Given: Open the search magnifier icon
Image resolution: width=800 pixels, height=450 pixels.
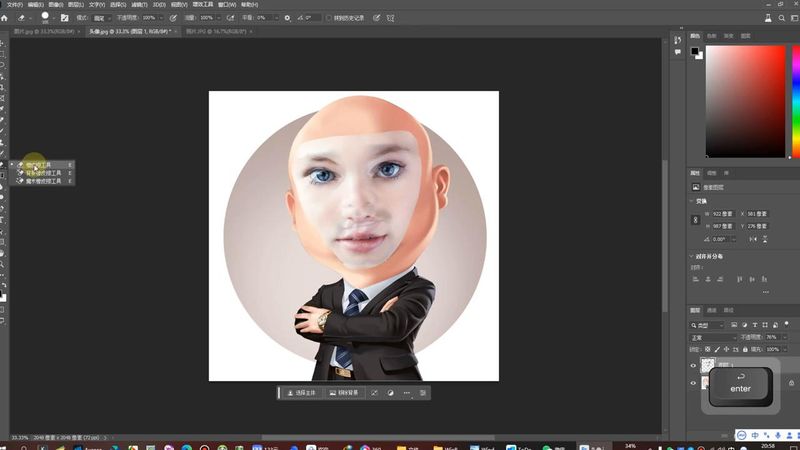Looking at the screenshot, I should (x=782, y=18).
